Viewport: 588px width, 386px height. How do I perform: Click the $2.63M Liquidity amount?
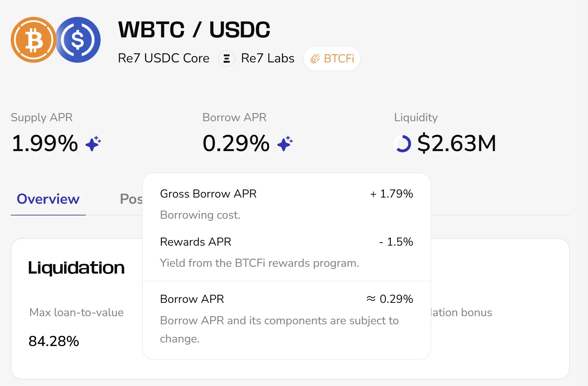[x=457, y=143]
